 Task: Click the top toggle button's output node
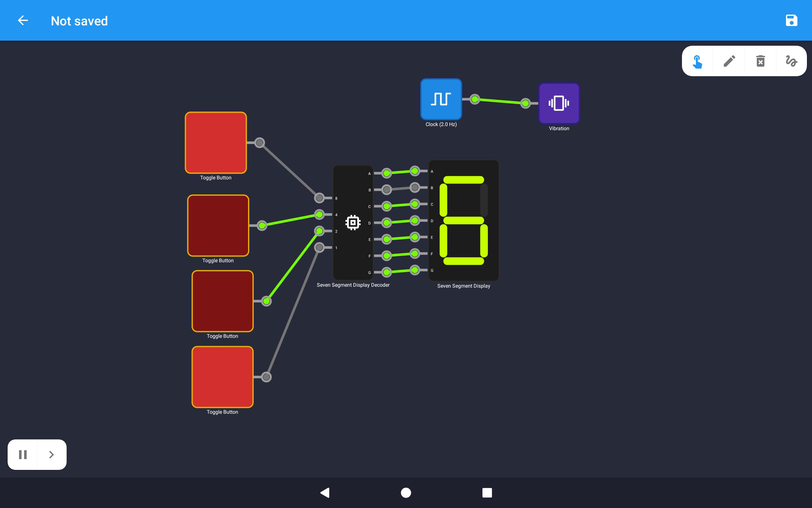[259, 143]
